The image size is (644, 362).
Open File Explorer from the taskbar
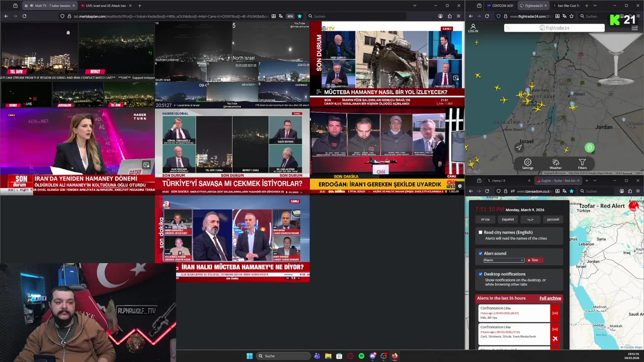328,356
